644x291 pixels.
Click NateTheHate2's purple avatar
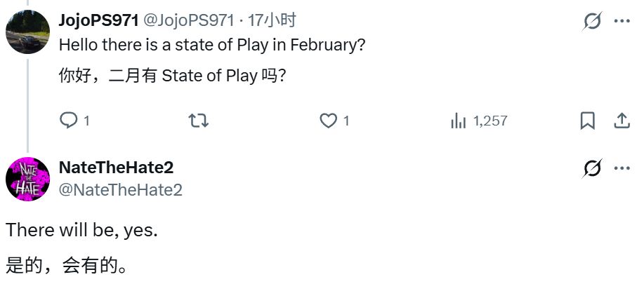27,179
